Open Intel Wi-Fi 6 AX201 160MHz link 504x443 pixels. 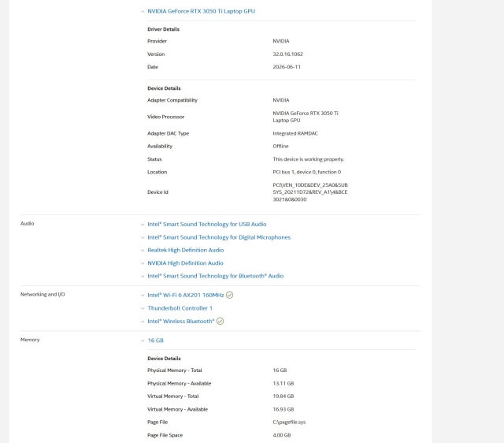[186, 295]
